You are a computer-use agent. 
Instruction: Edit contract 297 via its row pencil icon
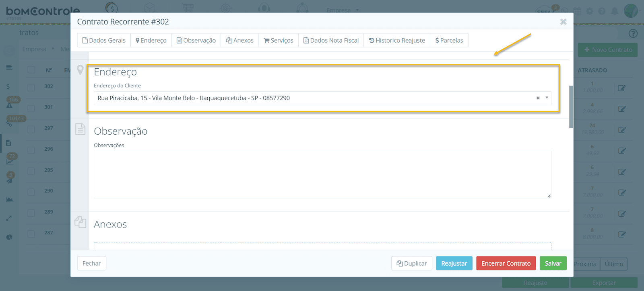coord(622,130)
